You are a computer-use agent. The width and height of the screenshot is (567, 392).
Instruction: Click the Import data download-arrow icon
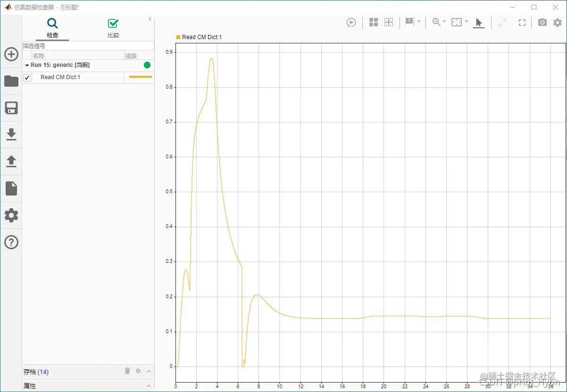coord(11,134)
